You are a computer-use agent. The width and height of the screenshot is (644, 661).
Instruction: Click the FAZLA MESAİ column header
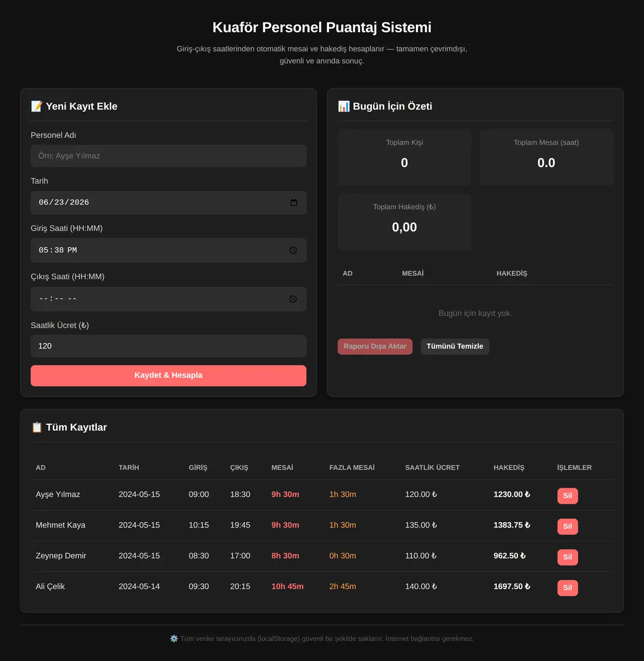point(352,468)
